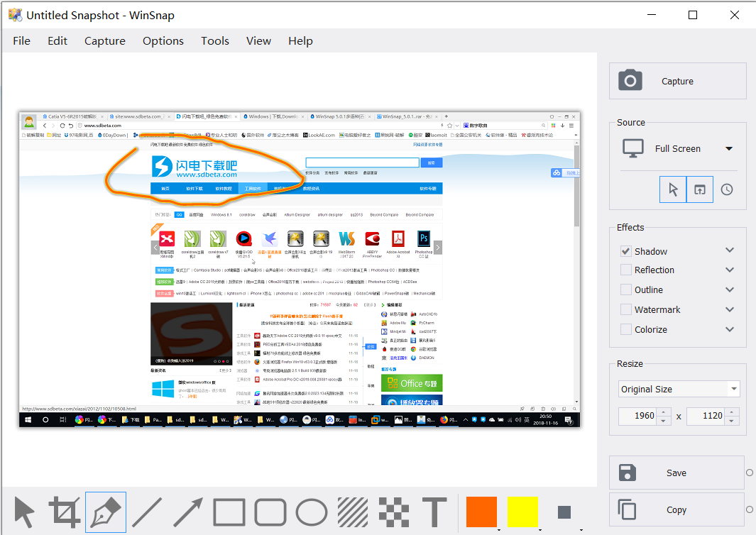Click the Full Screen monitor icon
Image resolution: width=756 pixels, height=535 pixels.
coord(633,148)
